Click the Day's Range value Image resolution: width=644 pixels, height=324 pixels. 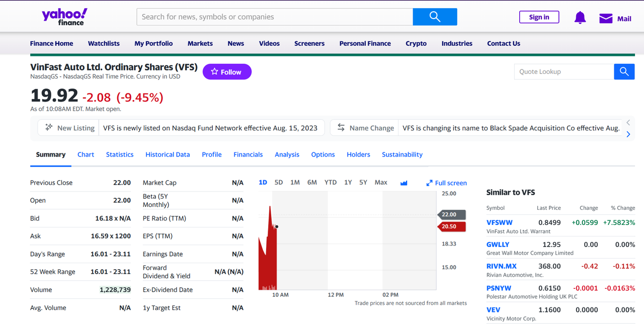111,254
